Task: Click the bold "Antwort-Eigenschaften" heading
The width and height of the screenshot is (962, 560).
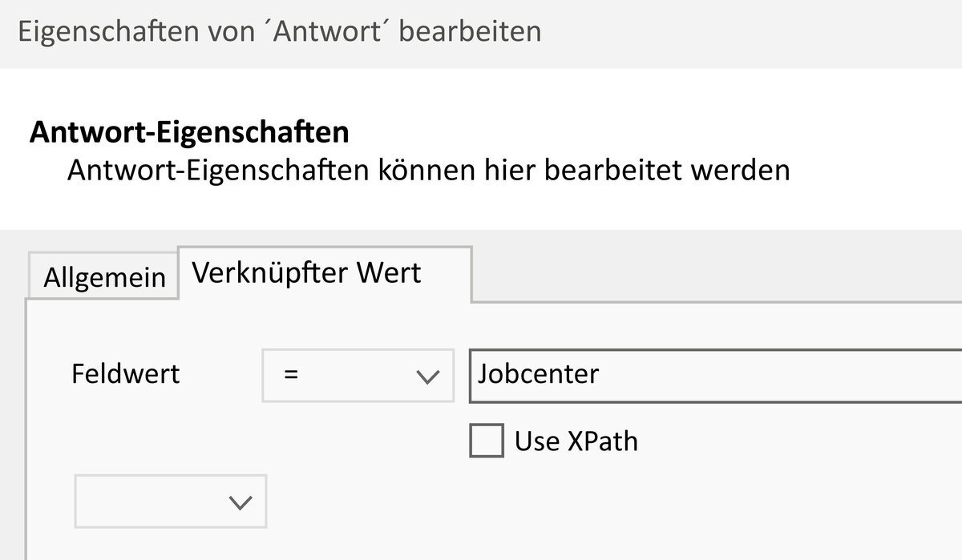Action: point(189,132)
